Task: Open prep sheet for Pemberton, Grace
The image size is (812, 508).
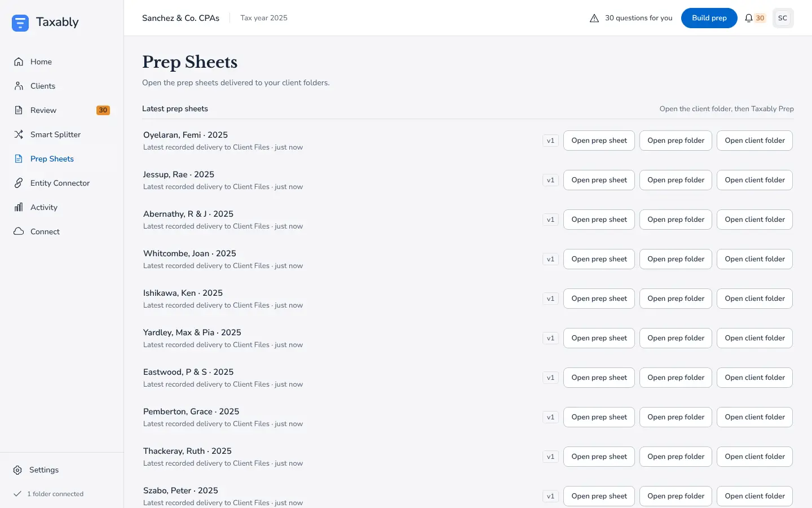Action: click(x=599, y=417)
